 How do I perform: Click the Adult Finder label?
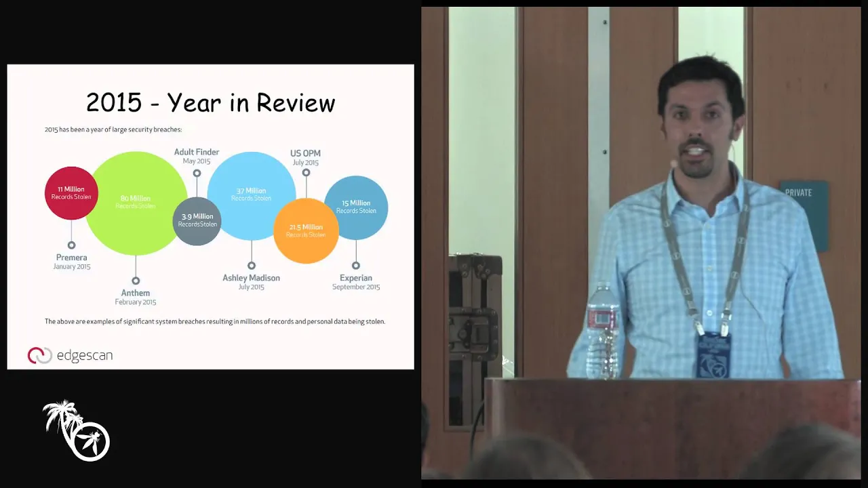pos(197,152)
